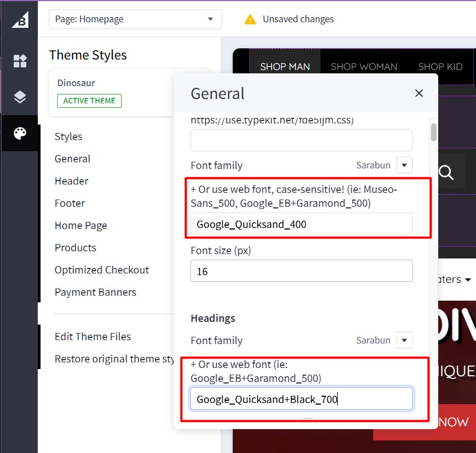This screenshot has height=453, width=476.
Task: Open Header section in Theme Styles
Action: click(x=71, y=181)
